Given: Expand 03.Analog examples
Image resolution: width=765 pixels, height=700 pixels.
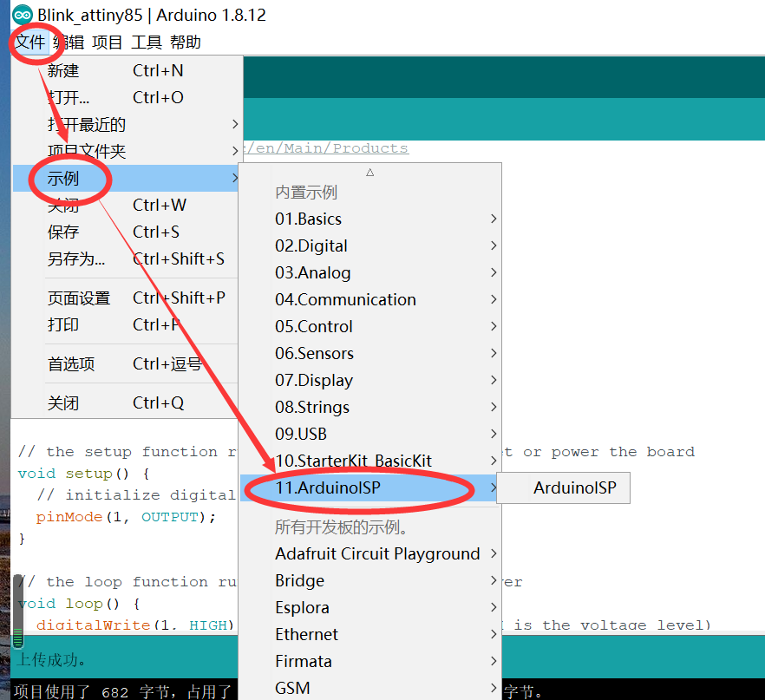Looking at the screenshot, I should click(371, 272).
